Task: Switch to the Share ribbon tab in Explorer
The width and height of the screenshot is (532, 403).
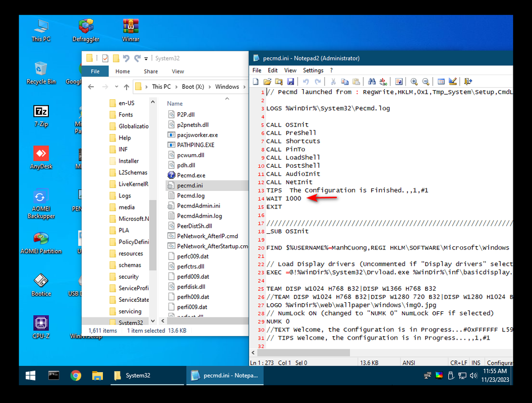Action: pos(151,71)
